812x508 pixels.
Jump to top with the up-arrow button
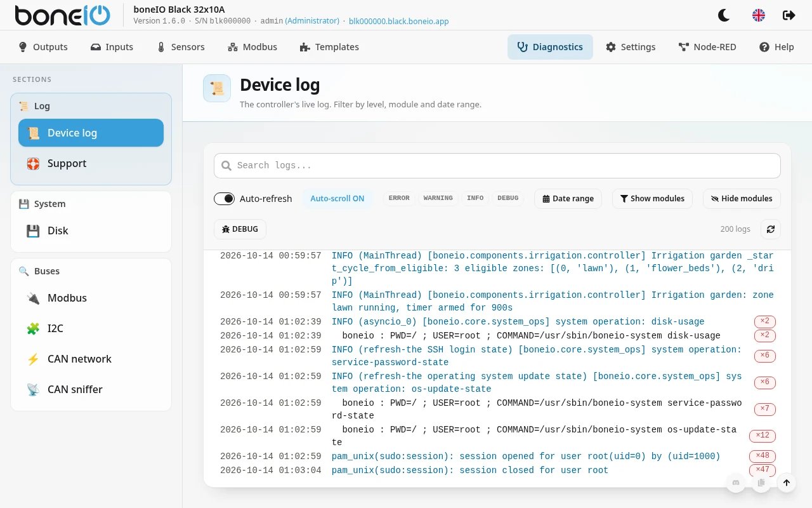pyautogui.click(x=787, y=483)
